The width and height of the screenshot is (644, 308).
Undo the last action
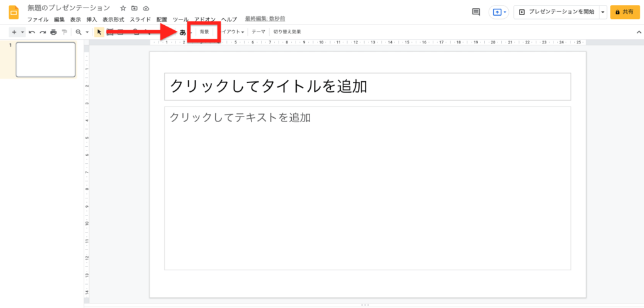pyautogui.click(x=32, y=32)
